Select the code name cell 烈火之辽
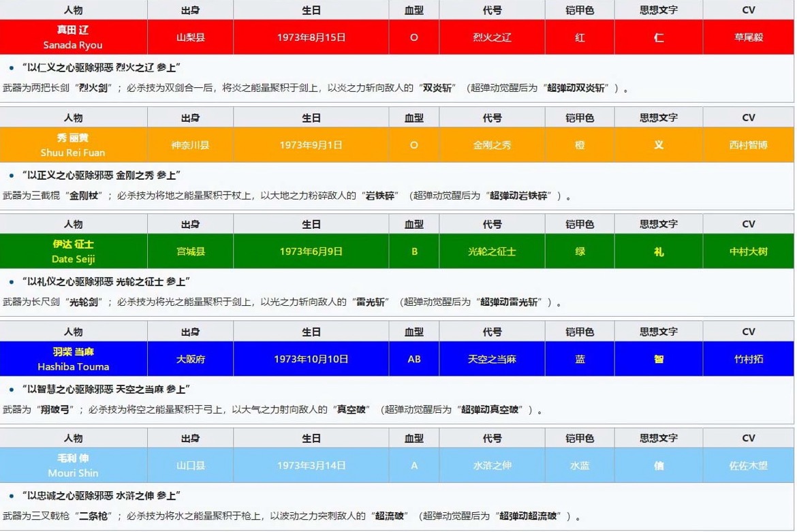 click(492, 37)
